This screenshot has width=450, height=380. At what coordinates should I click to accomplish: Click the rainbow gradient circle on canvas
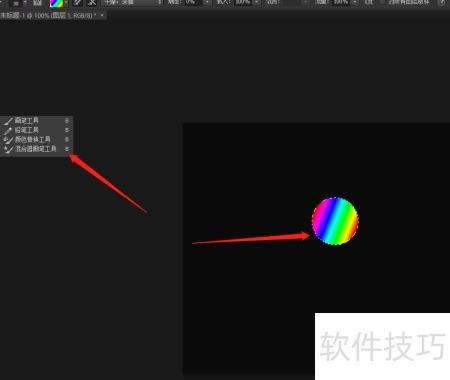point(335,221)
